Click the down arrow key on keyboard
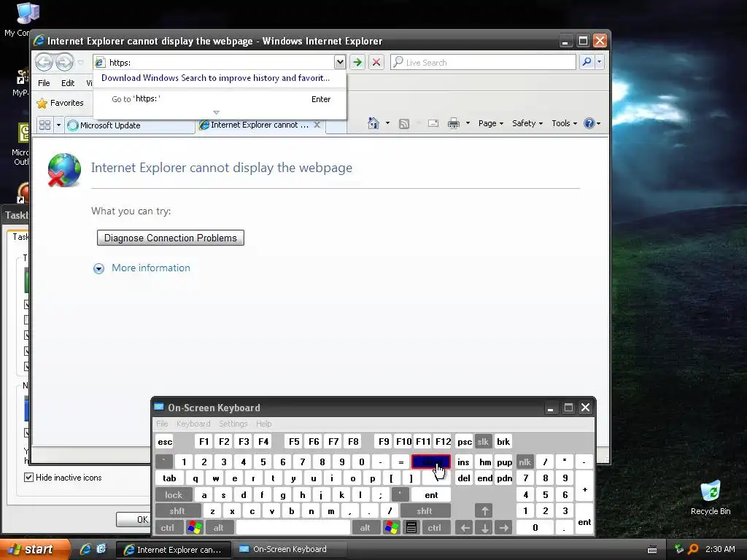The image size is (747, 560). click(x=484, y=528)
